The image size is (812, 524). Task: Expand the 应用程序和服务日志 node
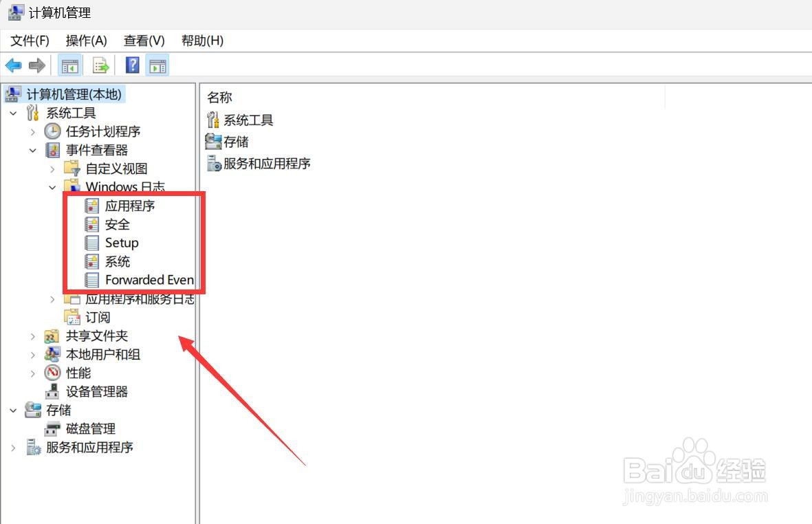click(x=52, y=299)
